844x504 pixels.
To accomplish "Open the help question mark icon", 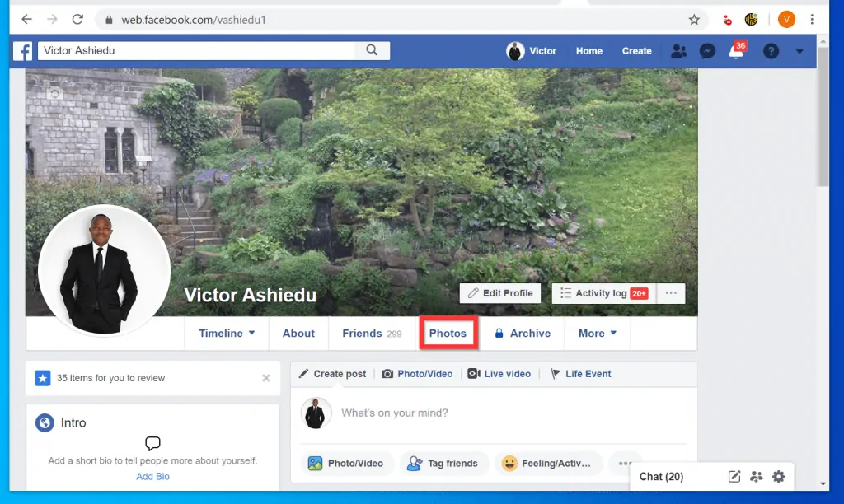I will [771, 51].
